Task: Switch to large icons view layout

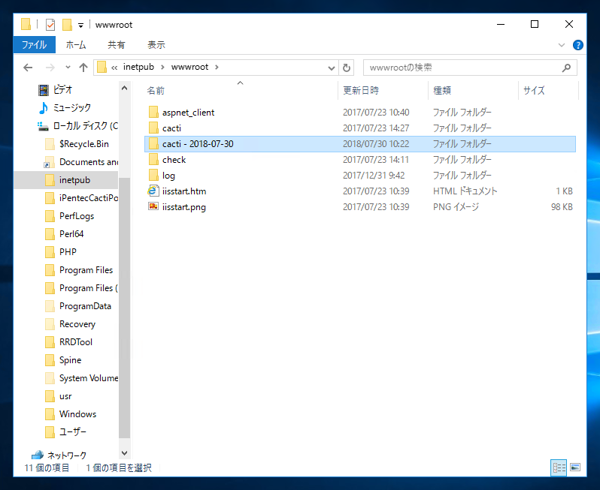Action: point(575,467)
